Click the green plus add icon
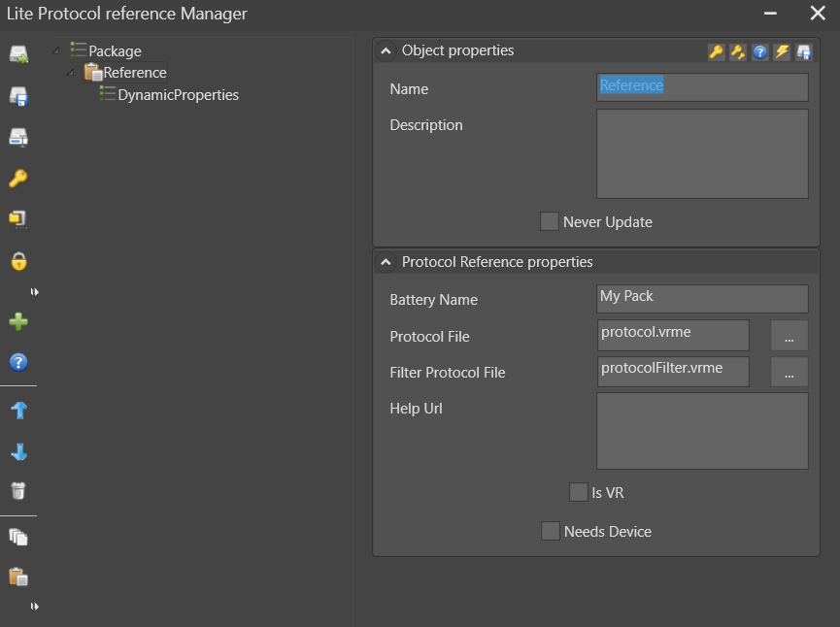Viewport: 840px width, 627px height. 18,322
